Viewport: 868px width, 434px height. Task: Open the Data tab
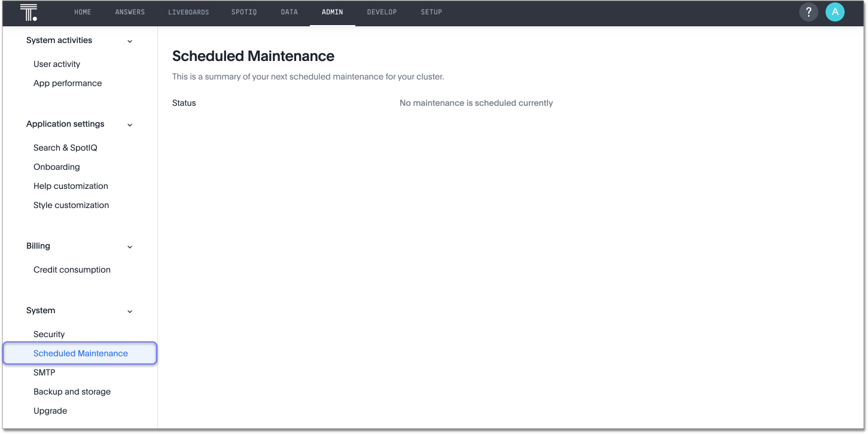click(289, 13)
